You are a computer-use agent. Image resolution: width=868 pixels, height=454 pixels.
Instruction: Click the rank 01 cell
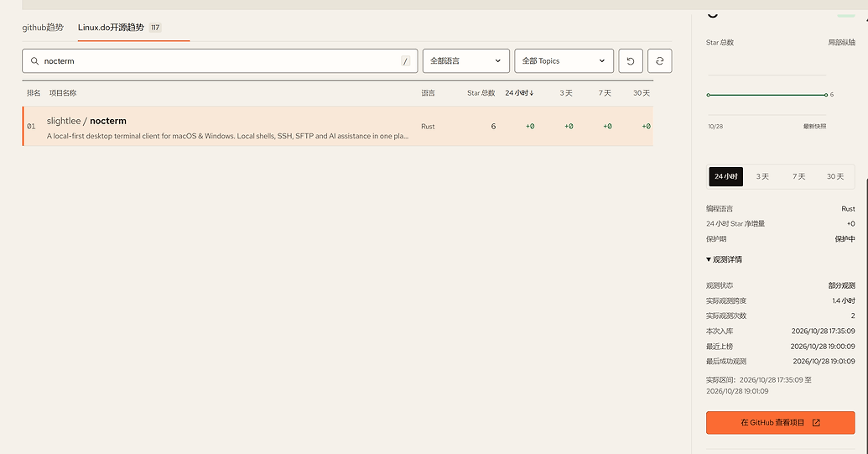31,126
